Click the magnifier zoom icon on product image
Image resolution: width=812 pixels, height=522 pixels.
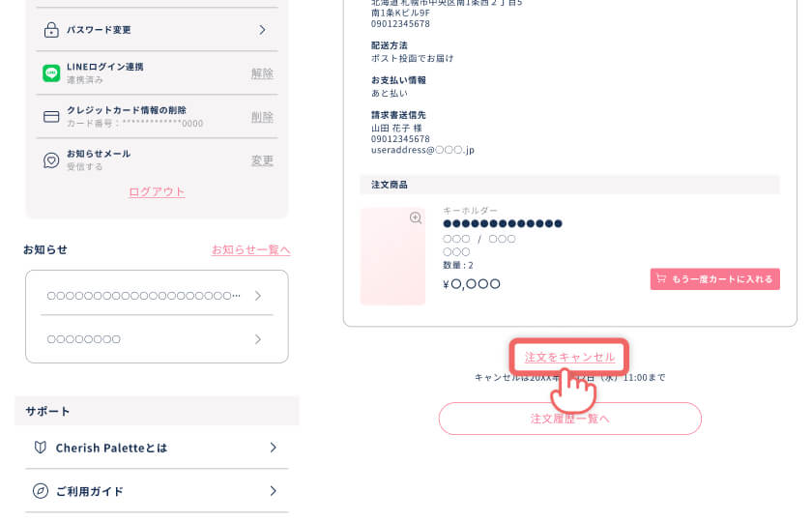[x=416, y=217]
